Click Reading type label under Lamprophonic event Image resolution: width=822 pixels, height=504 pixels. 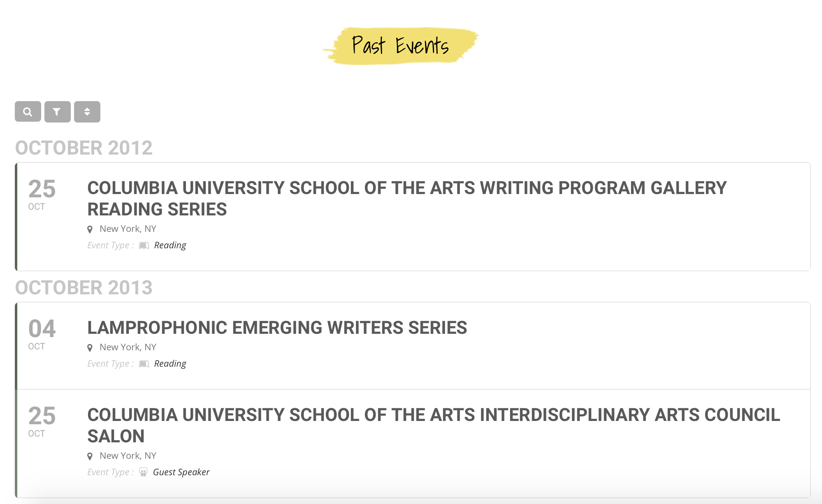pyautogui.click(x=170, y=364)
